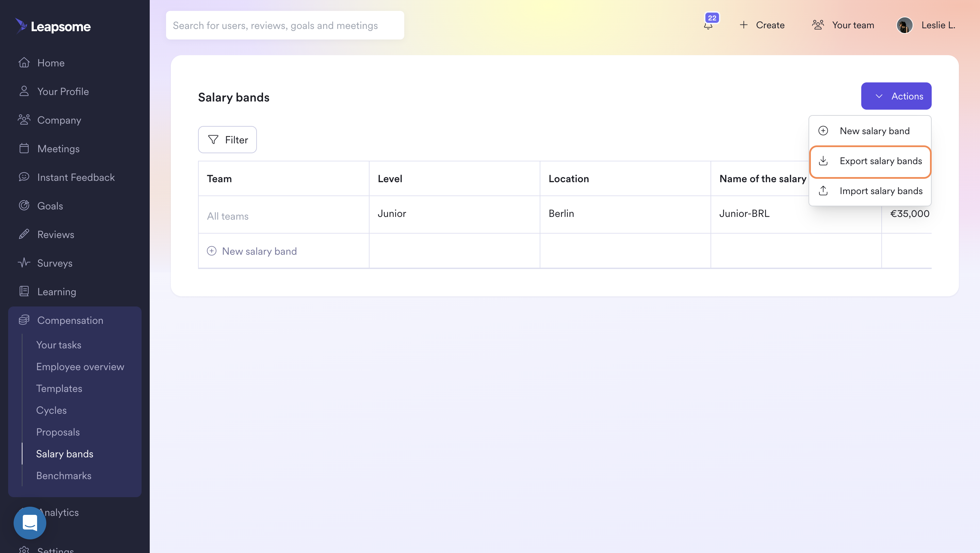Select New salary band from Actions menu
This screenshot has width=980, height=553.
(x=870, y=131)
